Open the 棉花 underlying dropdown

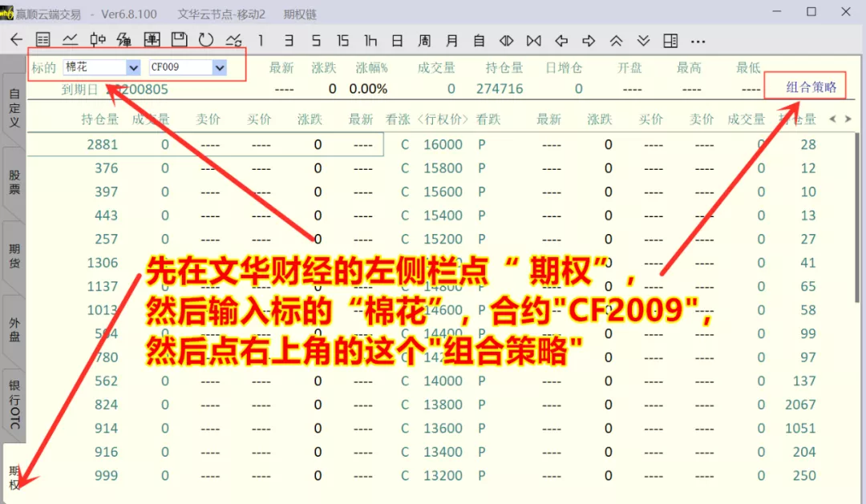[x=134, y=67]
